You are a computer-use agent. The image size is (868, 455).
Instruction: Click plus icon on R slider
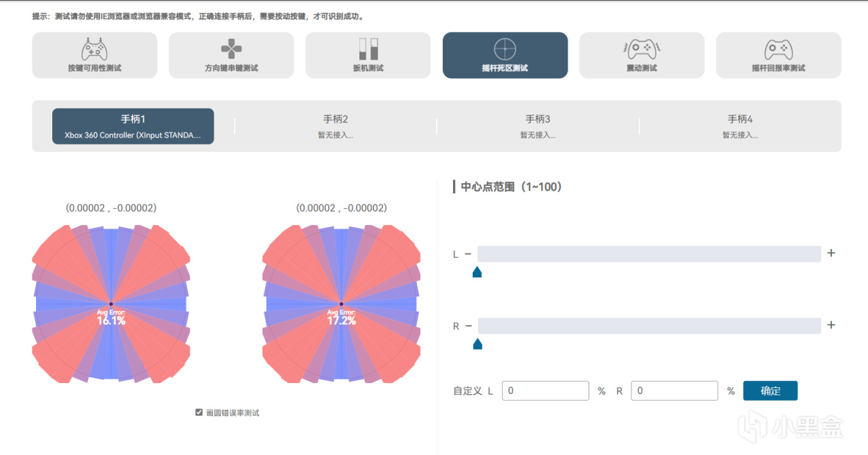point(831,325)
